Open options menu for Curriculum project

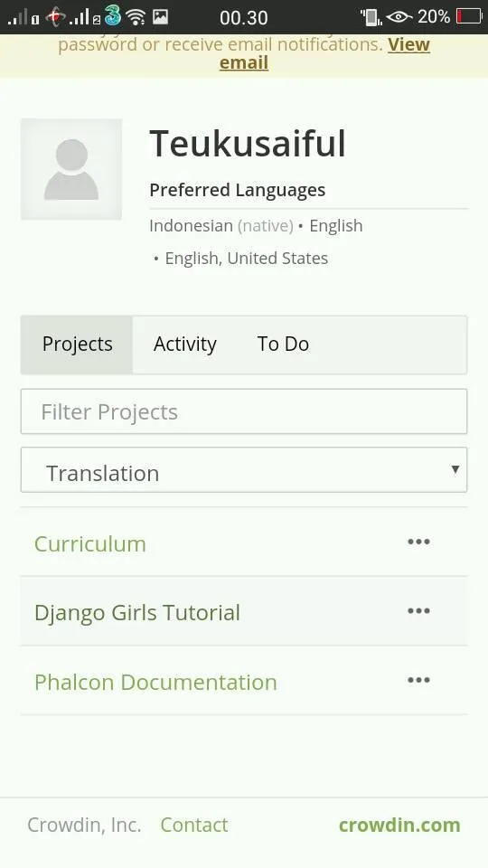(418, 542)
